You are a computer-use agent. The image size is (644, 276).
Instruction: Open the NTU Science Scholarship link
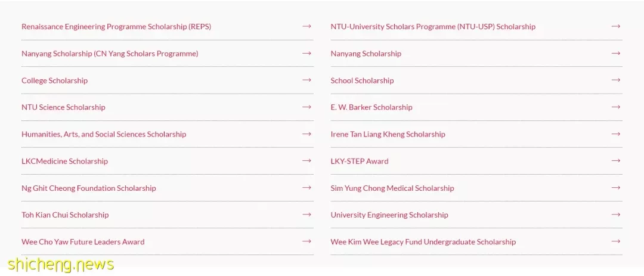[x=63, y=107]
